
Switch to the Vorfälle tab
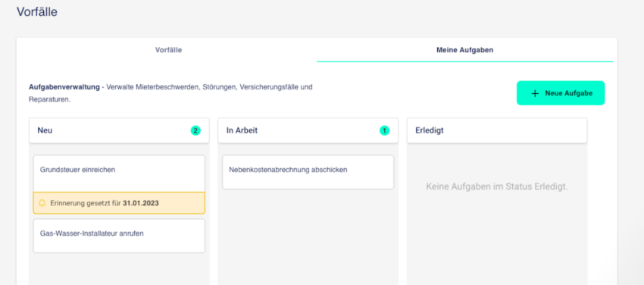tap(168, 50)
